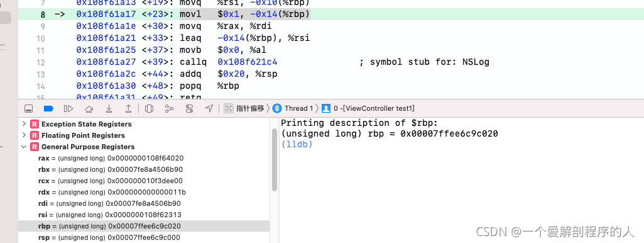Click line number 12 in gutter
This screenshot has height=243, width=644.
coord(41,62)
